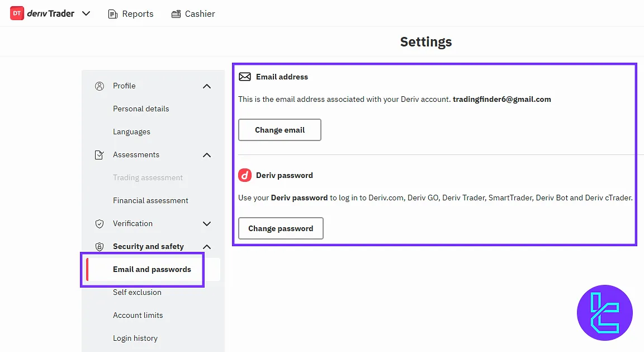The width and height of the screenshot is (644, 352).
Task: Click the Cashier register icon
Action: click(x=176, y=14)
